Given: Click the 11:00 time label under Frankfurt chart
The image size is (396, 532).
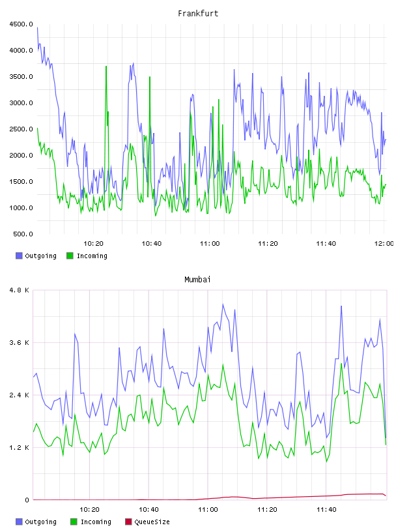Looking at the screenshot, I should (x=210, y=244).
